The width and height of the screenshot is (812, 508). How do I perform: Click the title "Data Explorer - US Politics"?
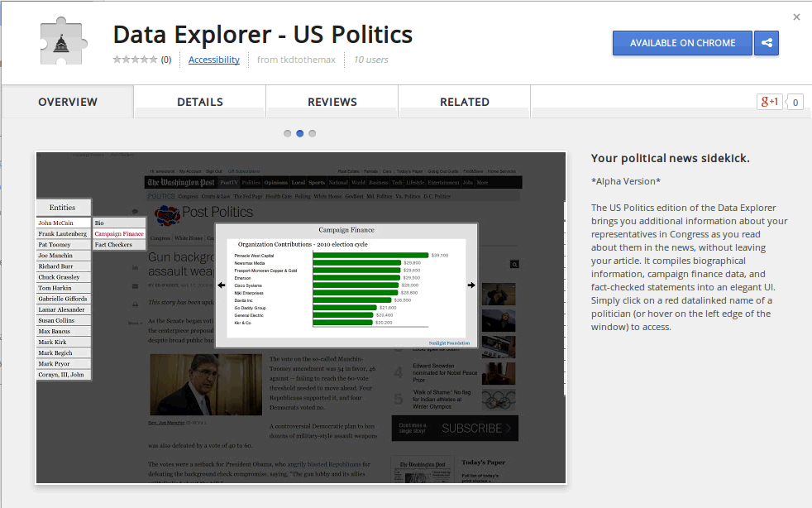[x=263, y=34]
